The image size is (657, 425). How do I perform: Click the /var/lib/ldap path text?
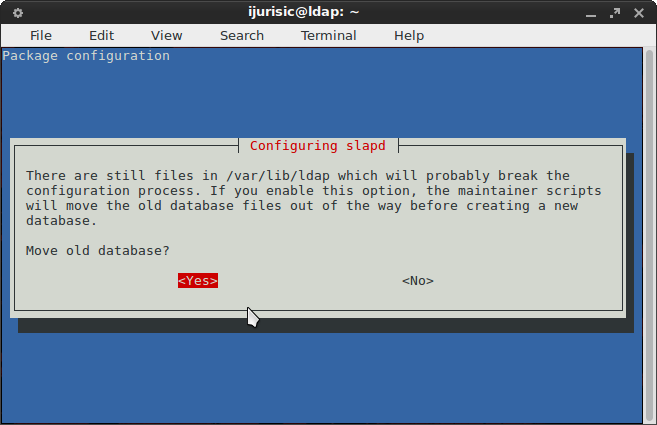[278, 176]
